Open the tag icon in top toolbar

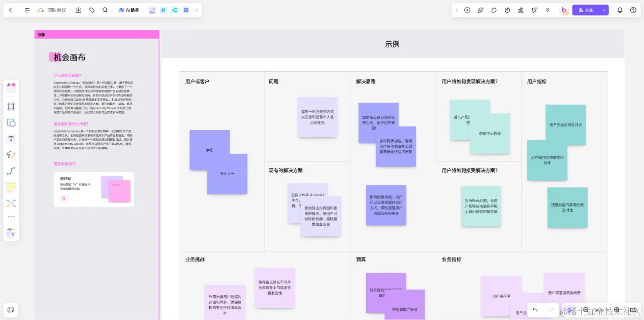click(92, 10)
